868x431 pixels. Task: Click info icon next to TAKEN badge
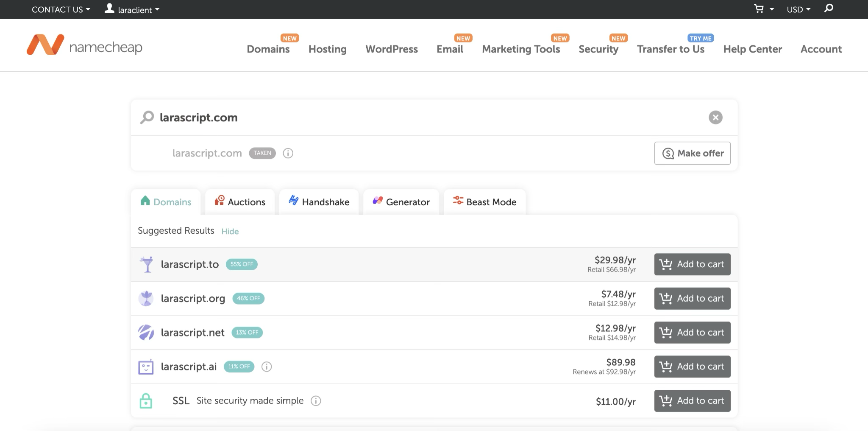coord(288,153)
